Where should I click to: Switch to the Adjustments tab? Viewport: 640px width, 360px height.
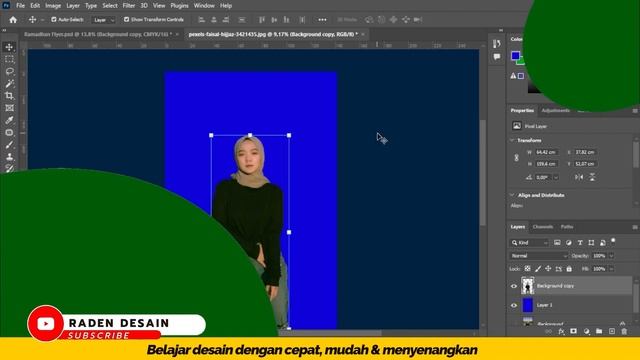point(556,111)
